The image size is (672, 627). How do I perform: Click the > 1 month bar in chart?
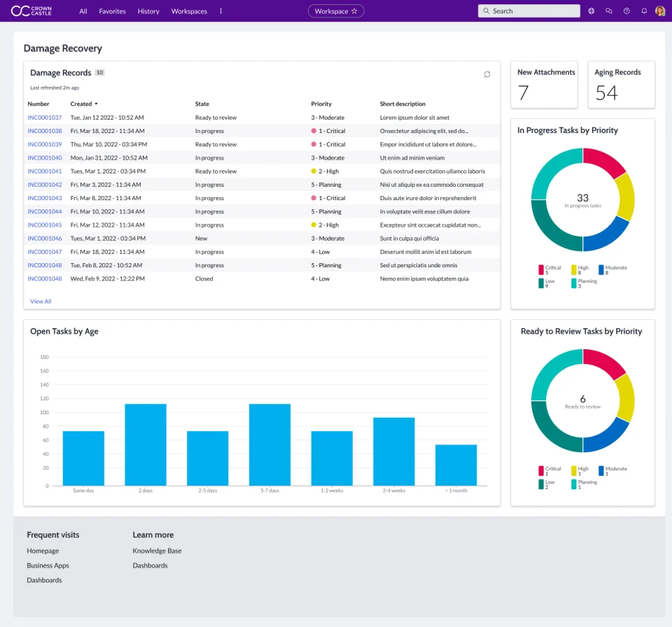pos(456,465)
